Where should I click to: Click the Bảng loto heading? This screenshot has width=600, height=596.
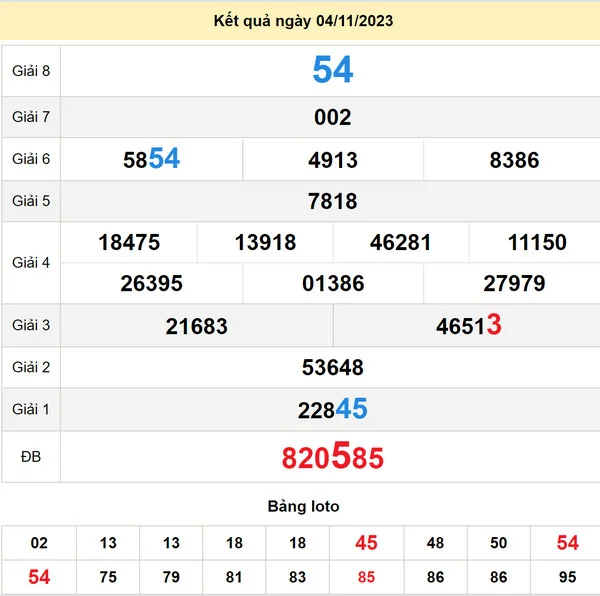point(303,506)
